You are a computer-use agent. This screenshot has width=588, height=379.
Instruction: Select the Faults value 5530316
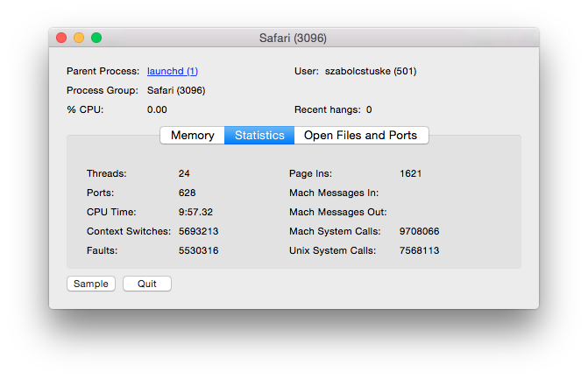[x=198, y=250]
